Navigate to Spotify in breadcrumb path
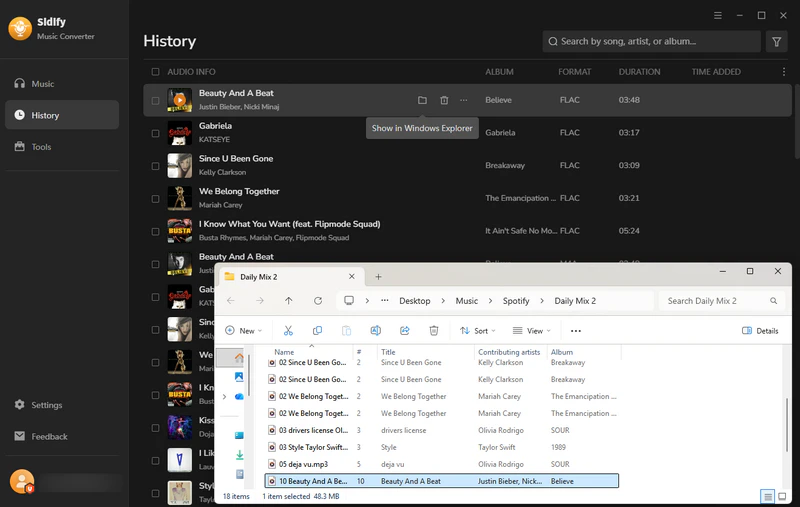Screen dimensions: 800x507 tap(516, 301)
